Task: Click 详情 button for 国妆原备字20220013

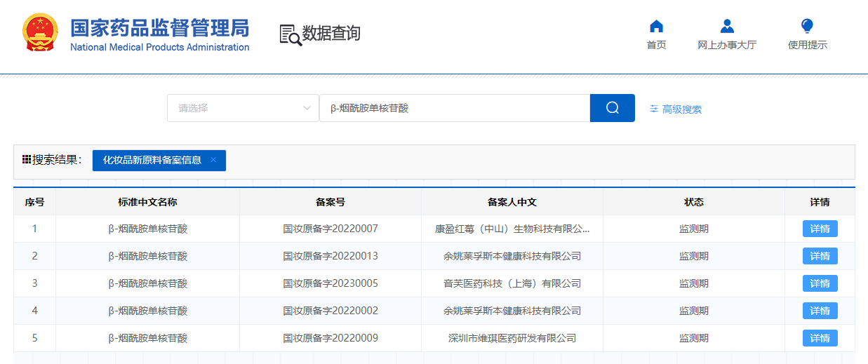Action: (x=820, y=256)
